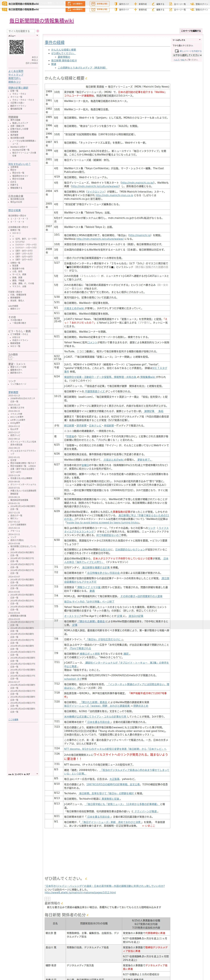The height and width of the screenshot is (980, 210).
Task: Open 何をすればいいの？ sidebar heading link
Action: [x=19, y=164]
